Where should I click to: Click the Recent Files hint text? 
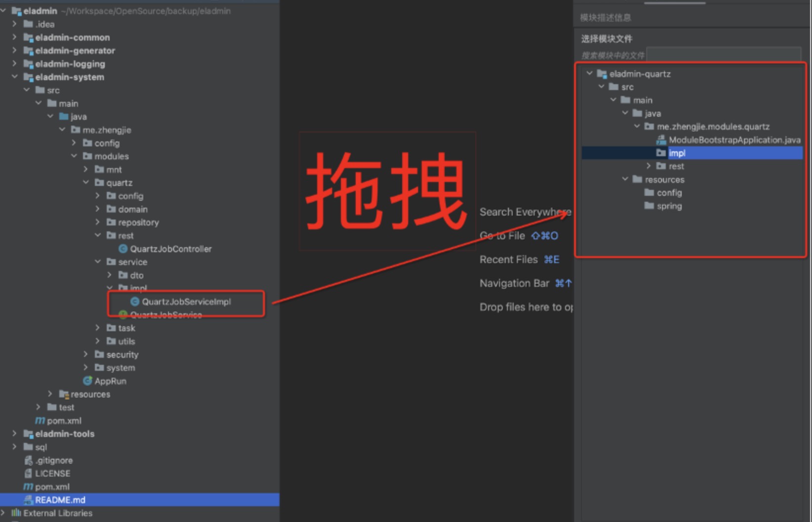509,260
